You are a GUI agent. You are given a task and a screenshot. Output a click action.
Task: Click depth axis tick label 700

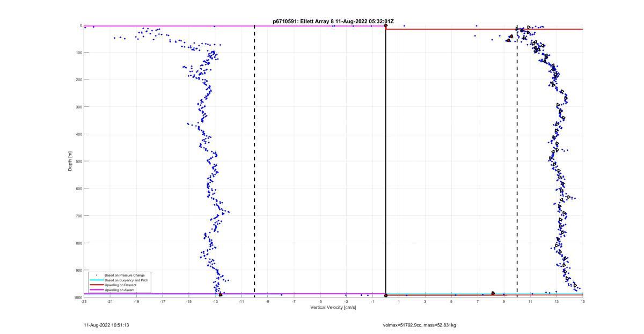78,216
